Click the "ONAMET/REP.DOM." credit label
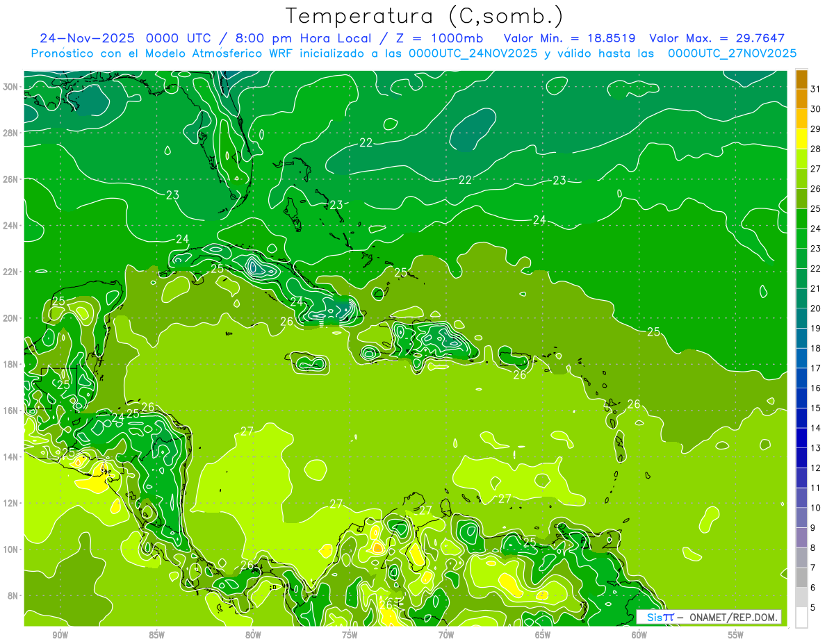This screenshot has width=834, height=644. click(732, 617)
